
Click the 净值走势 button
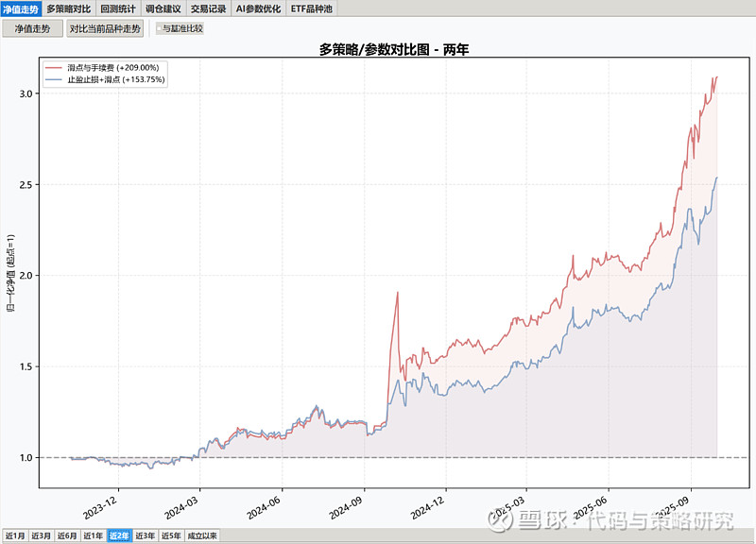(x=32, y=28)
